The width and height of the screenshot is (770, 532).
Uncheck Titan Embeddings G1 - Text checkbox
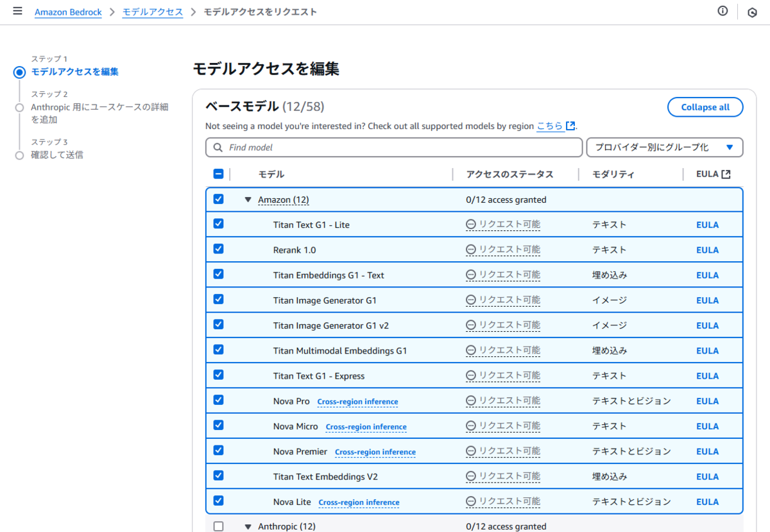[x=218, y=274]
